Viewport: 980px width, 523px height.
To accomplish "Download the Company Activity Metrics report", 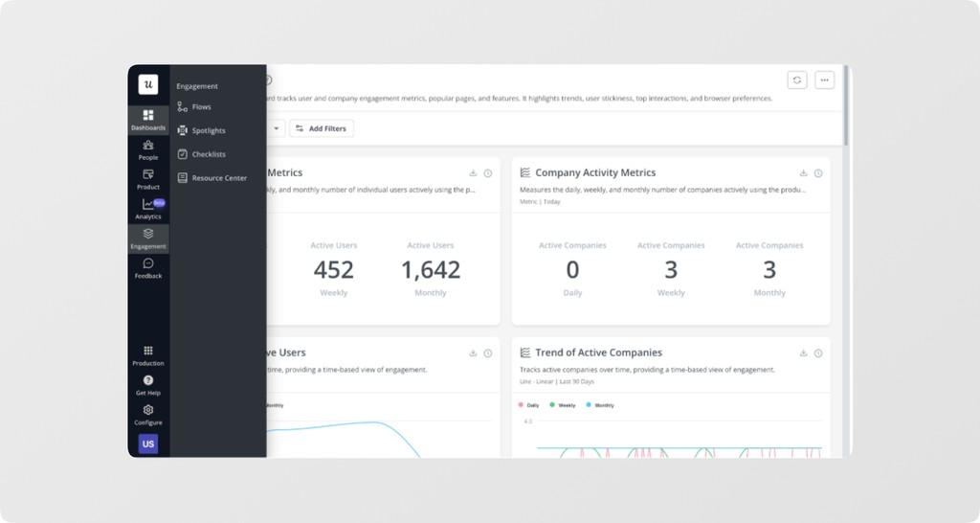I will click(803, 173).
